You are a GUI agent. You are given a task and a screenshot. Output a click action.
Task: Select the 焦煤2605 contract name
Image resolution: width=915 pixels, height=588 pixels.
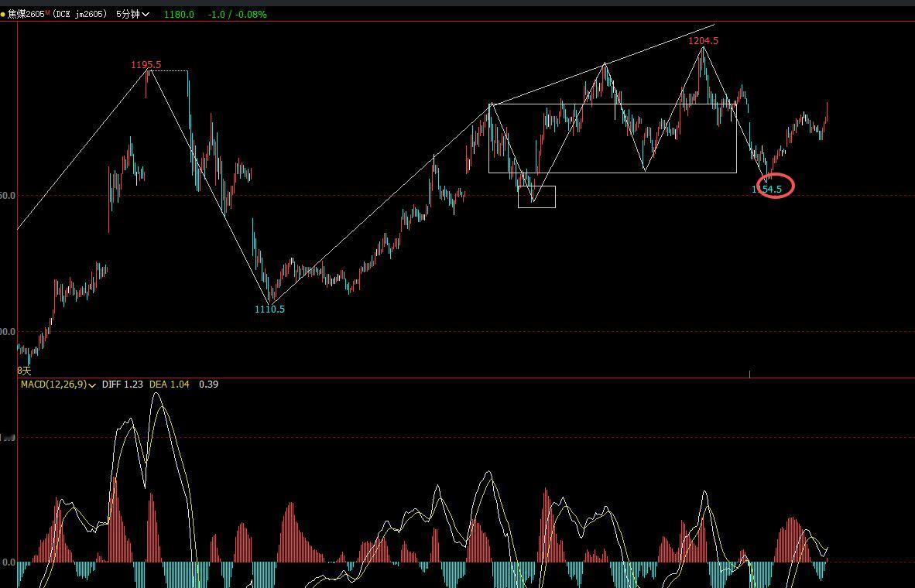coord(26,14)
